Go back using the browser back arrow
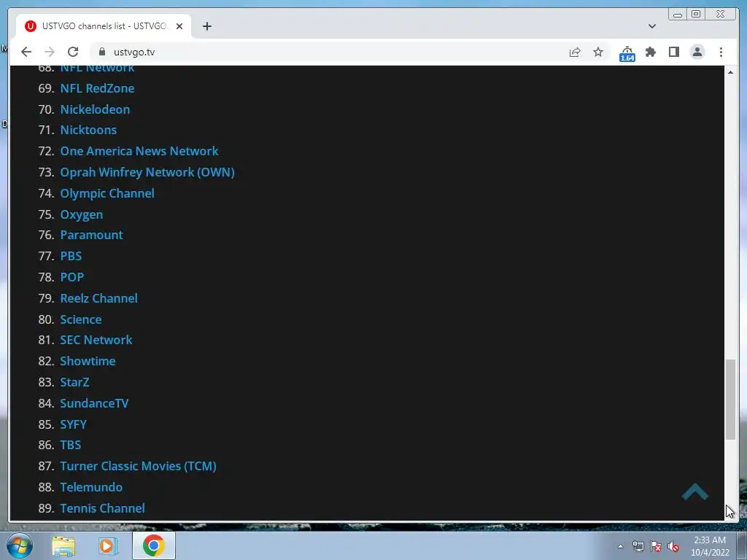 tap(26, 52)
